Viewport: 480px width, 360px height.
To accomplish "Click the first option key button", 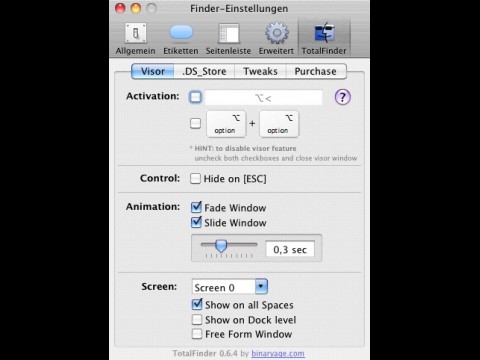I will pyautogui.click(x=226, y=124).
